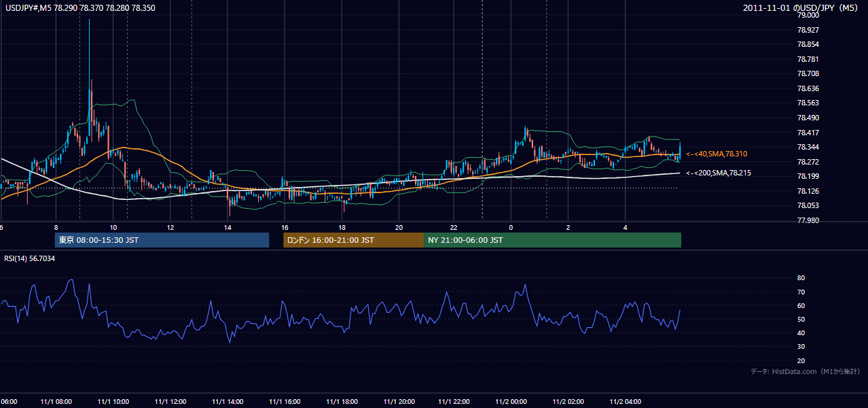Viewport: 868px width, 408px height.
Task: Click hour 12 tick under price chart
Action: [x=170, y=227]
